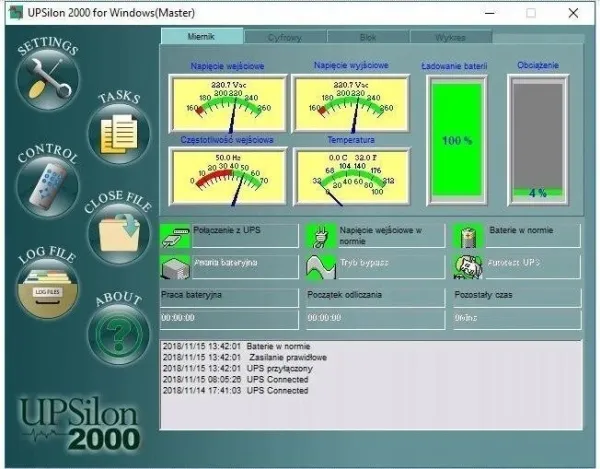Click the Autotest UPS icon
Viewport: 600px width, 469px height.
tap(469, 266)
